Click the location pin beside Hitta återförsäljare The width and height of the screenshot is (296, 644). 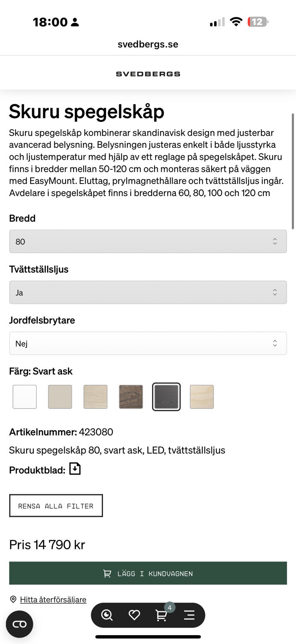(13, 599)
